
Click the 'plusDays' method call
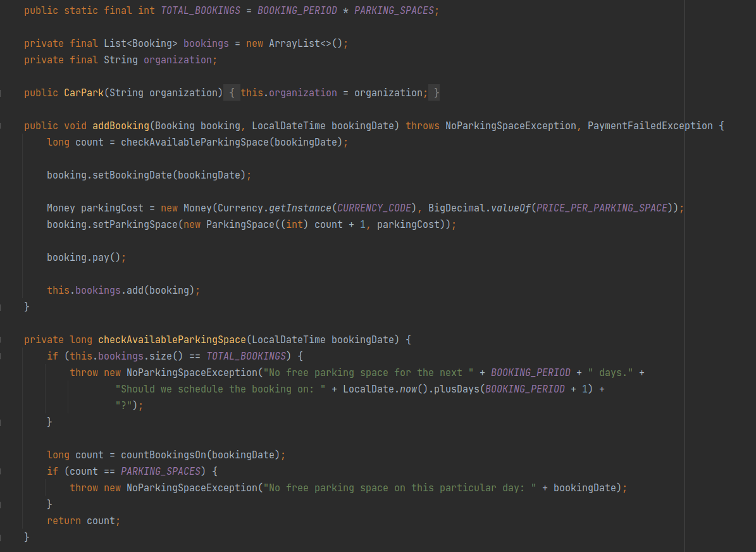tap(457, 389)
